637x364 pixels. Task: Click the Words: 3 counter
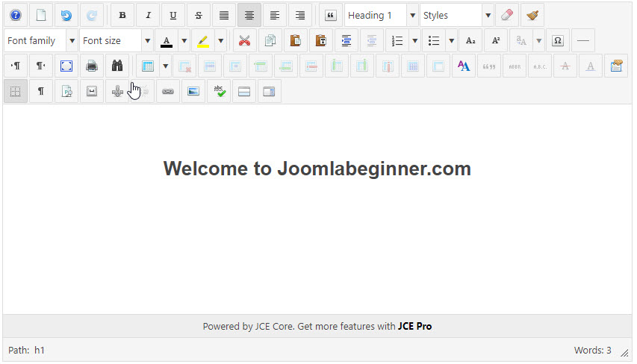pyautogui.click(x=592, y=351)
